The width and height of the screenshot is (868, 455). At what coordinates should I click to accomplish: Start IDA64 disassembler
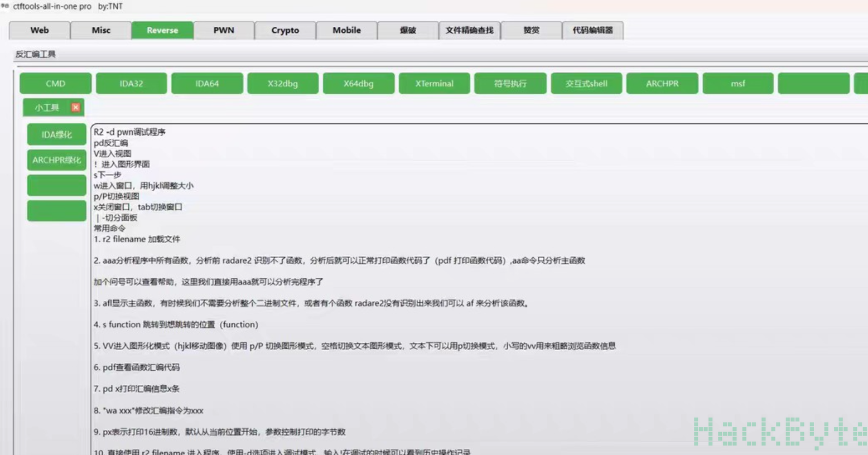coord(207,83)
